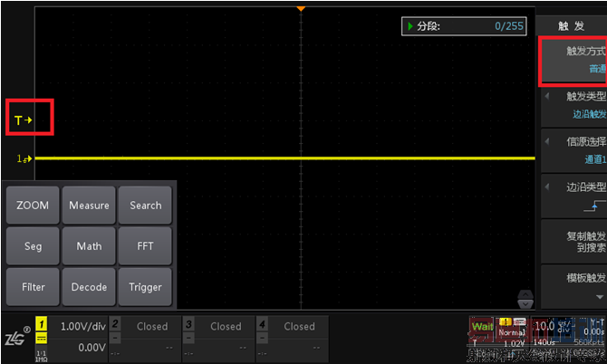Open the ZOOM function
Screen dimensions: 607x364
[33, 206]
